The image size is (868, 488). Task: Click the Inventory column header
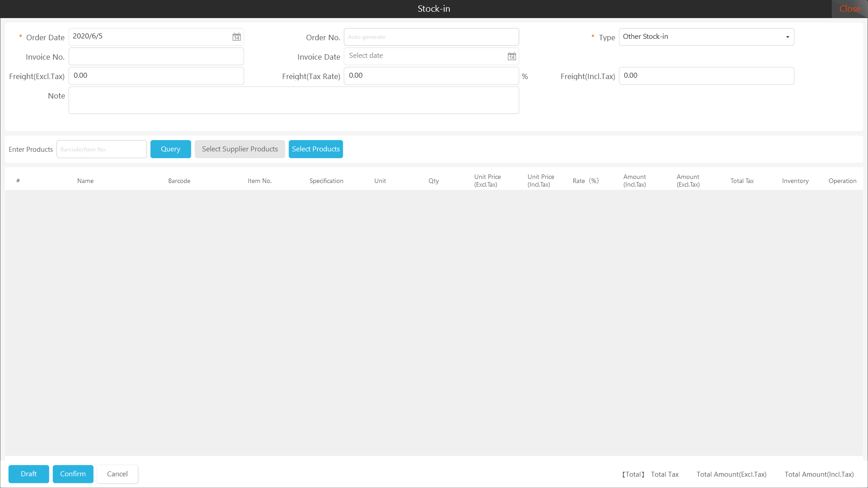pos(795,181)
